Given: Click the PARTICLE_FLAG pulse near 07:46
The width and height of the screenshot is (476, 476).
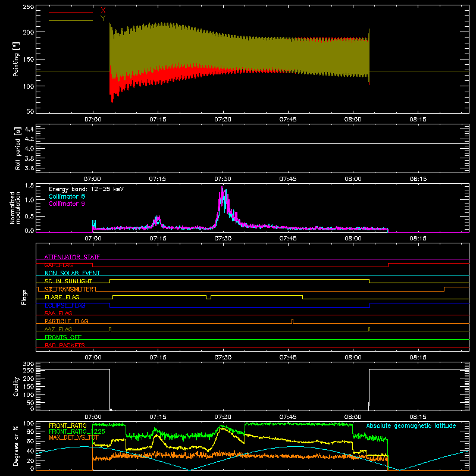Looking at the screenshot, I should click(x=292, y=321).
